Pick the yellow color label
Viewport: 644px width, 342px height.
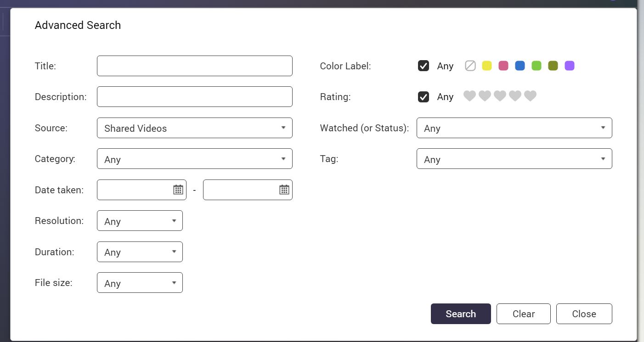click(x=487, y=66)
